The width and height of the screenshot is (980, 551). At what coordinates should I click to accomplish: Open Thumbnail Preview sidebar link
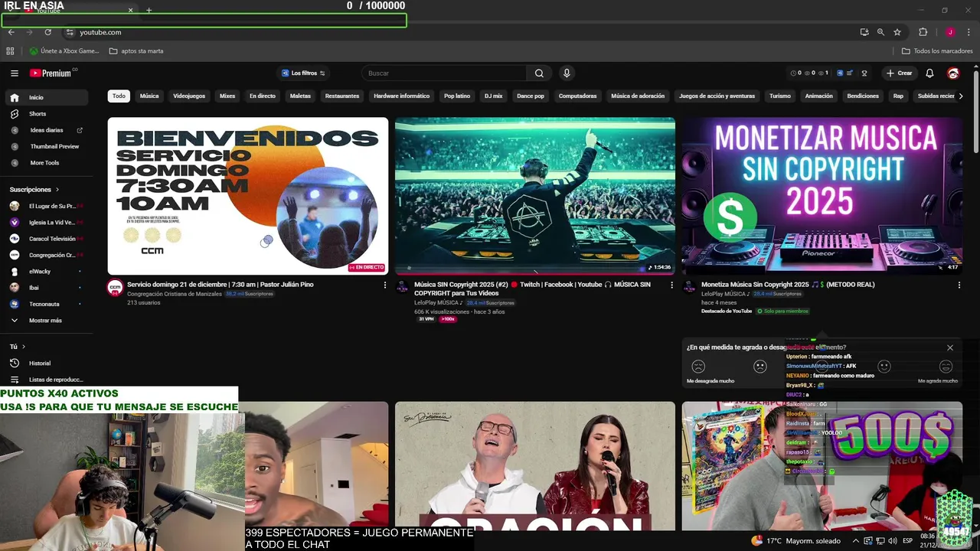coord(46,147)
